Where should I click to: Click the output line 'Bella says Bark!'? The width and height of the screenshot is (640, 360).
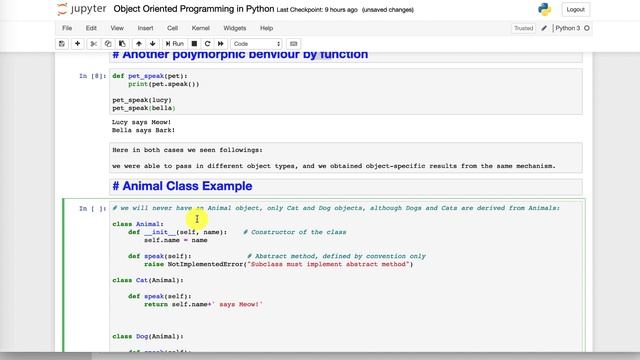pyautogui.click(x=144, y=130)
